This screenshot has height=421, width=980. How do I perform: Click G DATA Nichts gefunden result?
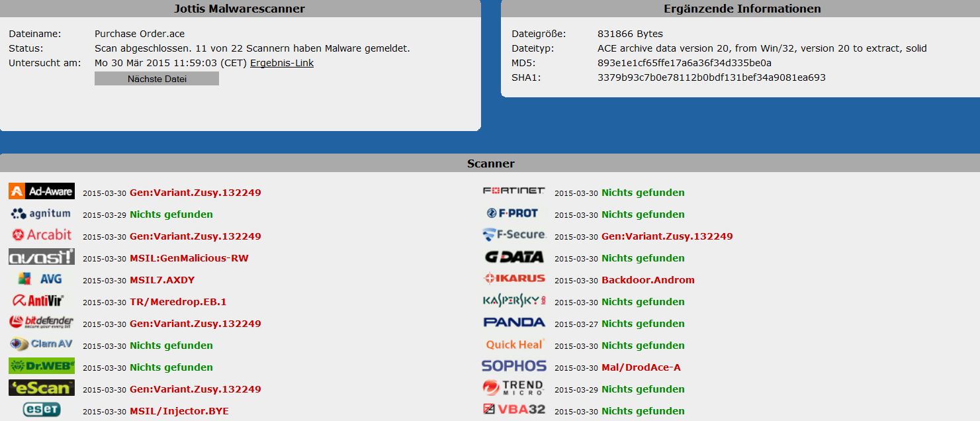tap(643, 258)
